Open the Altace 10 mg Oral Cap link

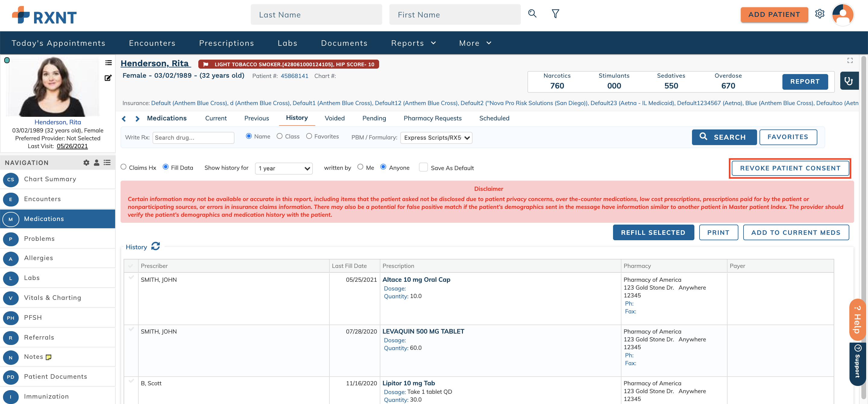click(x=416, y=279)
